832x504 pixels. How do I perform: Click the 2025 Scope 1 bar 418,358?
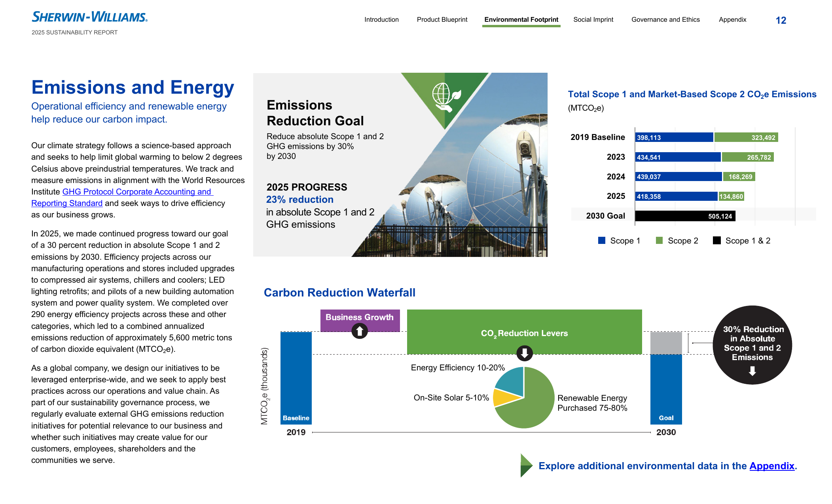(x=677, y=196)
